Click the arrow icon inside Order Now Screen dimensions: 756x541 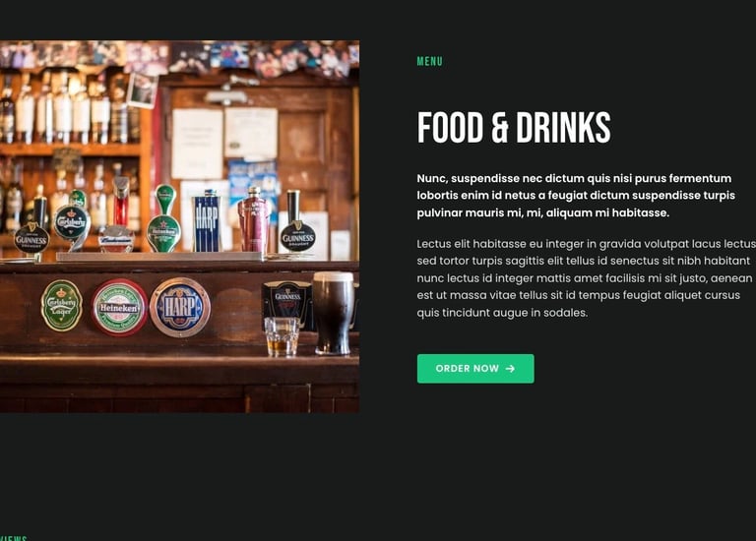pos(510,369)
